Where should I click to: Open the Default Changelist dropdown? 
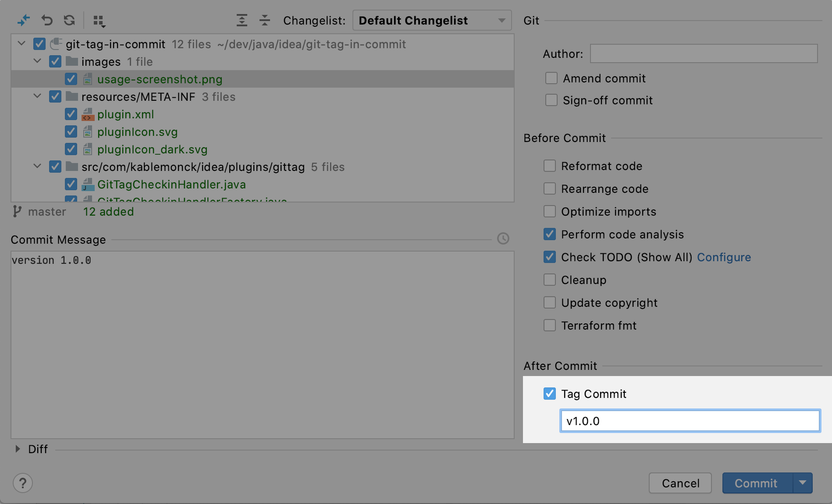click(431, 21)
